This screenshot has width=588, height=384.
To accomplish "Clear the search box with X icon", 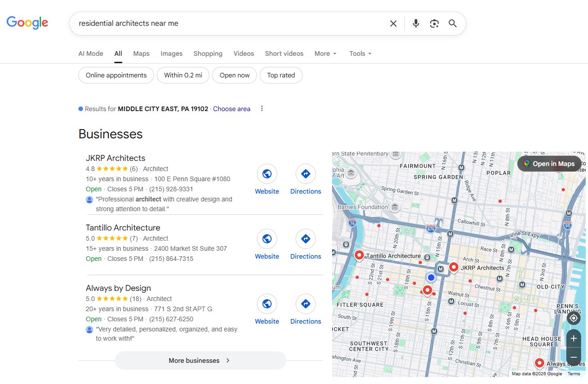I will pyautogui.click(x=393, y=24).
